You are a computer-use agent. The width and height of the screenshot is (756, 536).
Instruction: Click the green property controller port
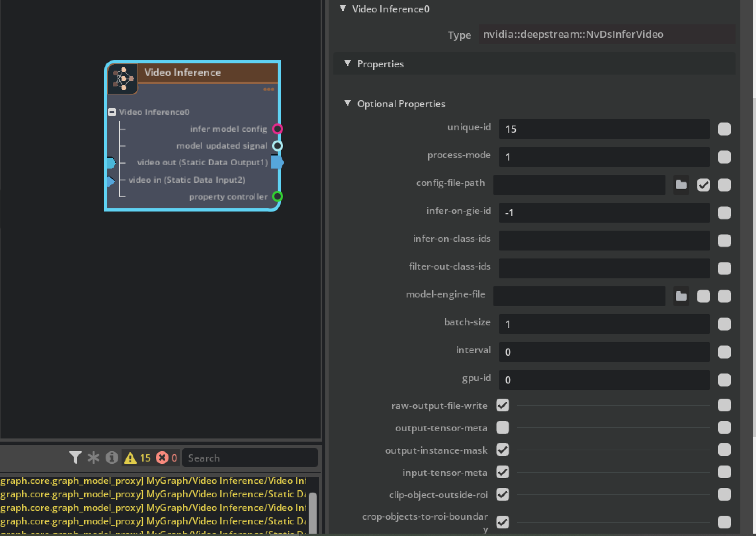click(277, 196)
